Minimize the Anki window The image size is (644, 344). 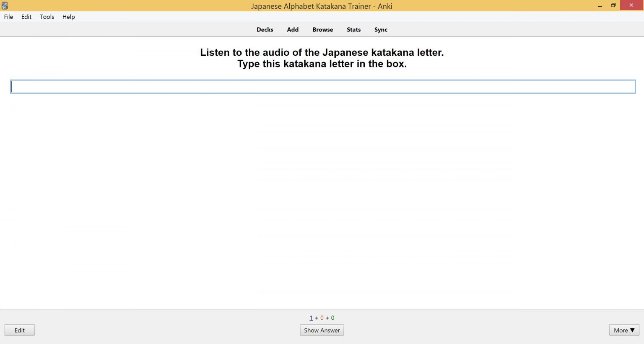point(599,5)
